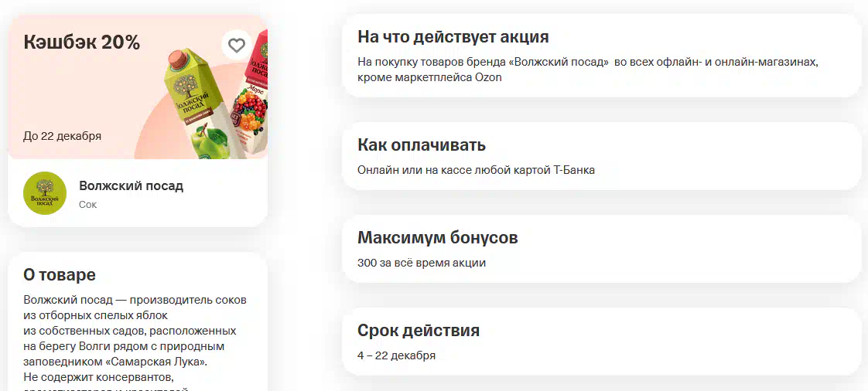Screen dimensions: 868x391
Task: Click the Кэшбэк 20% title text
Action: coord(81,42)
